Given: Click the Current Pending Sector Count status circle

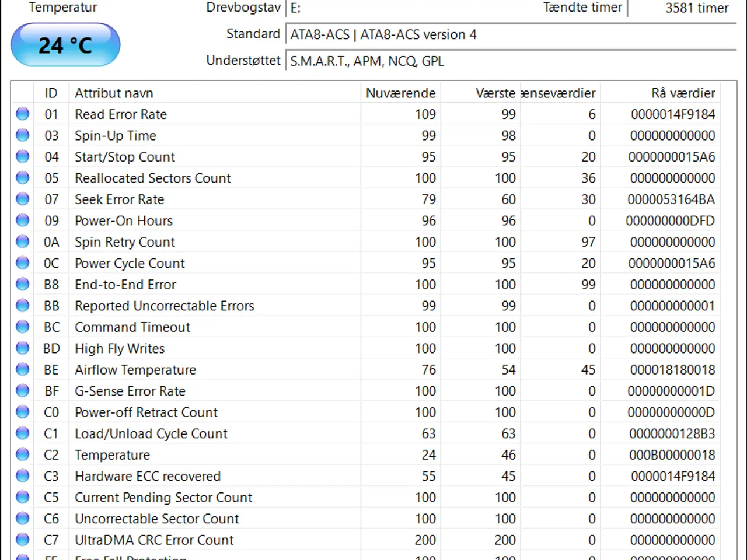Looking at the screenshot, I should [x=23, y=497].
